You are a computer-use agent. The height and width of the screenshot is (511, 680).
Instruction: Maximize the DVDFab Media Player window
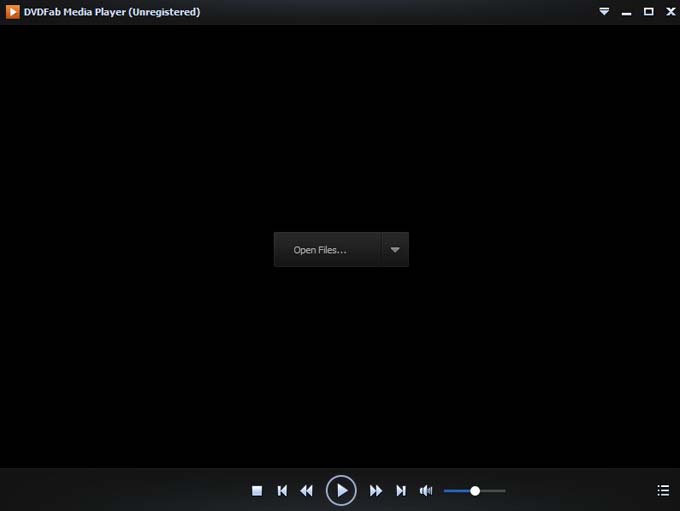coord(649,12)
